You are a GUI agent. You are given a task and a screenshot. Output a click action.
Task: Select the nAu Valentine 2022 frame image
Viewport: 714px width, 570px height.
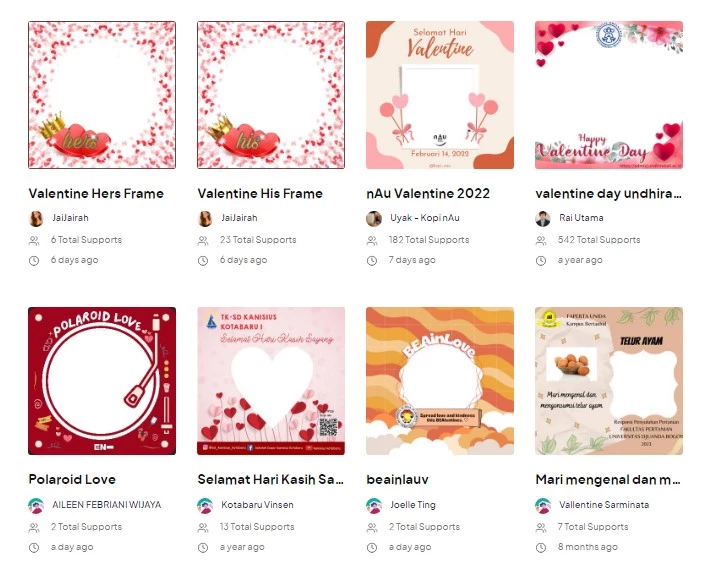[440, 95]
